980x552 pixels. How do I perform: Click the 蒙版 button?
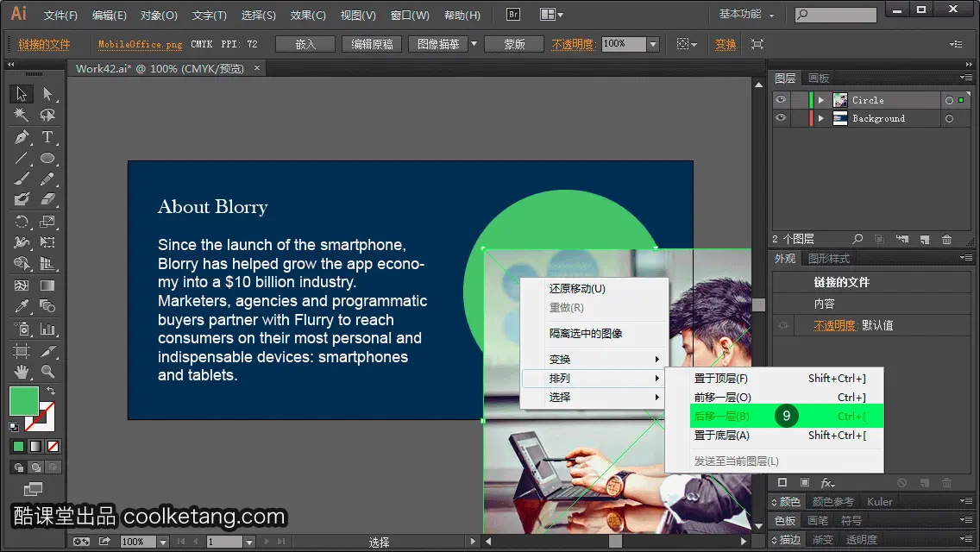coord(514,44)
